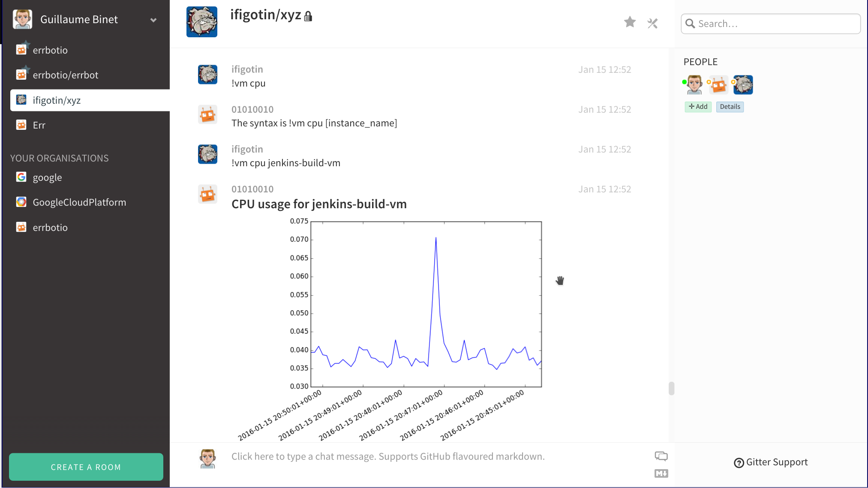Click the errbotio organization icon
The width and height of the screenshot is (868, 488).
point(21,227)
